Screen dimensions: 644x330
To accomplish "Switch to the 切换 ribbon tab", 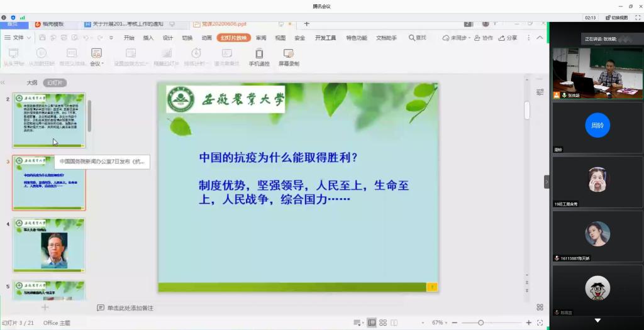I will (x=187, y=38).
